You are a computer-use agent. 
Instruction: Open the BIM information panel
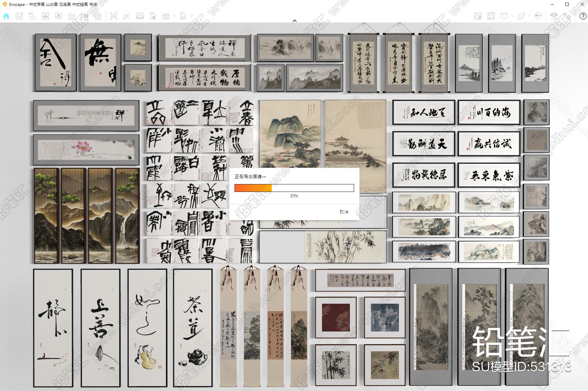[32, 16]
